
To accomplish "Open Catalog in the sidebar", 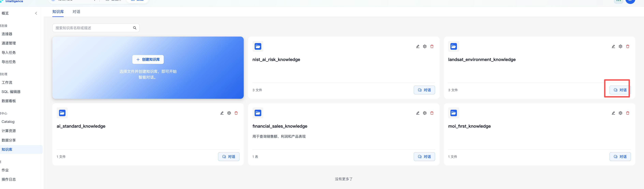I will coord(8,122).
